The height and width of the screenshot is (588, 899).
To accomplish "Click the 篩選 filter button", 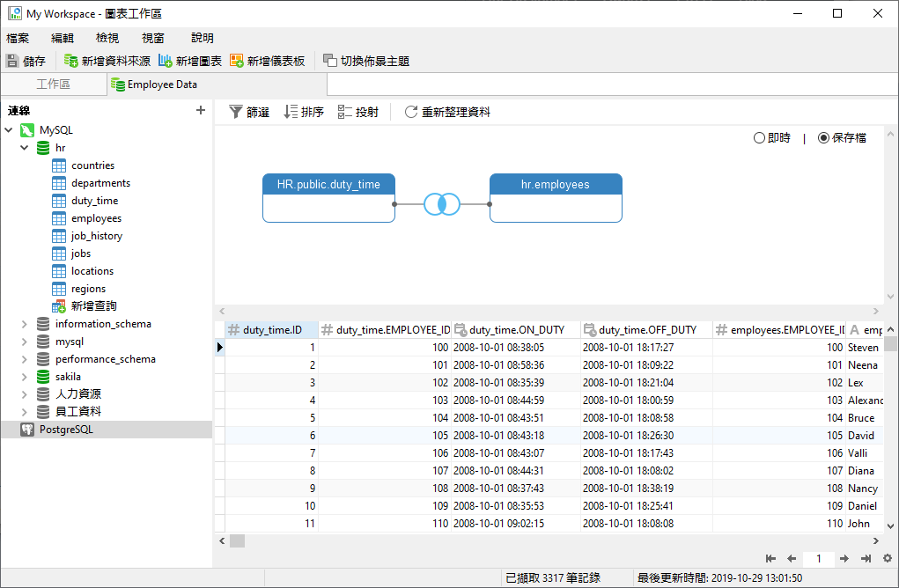I will point(249,112).
